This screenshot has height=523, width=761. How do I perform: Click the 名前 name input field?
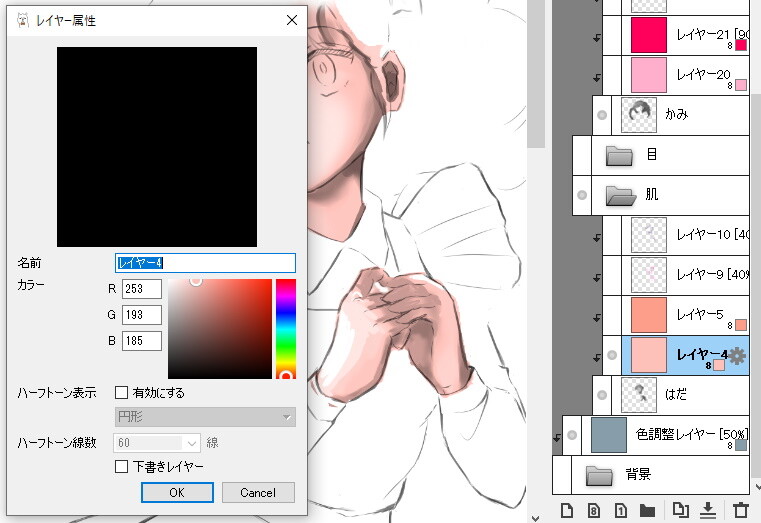coord(205,263)
